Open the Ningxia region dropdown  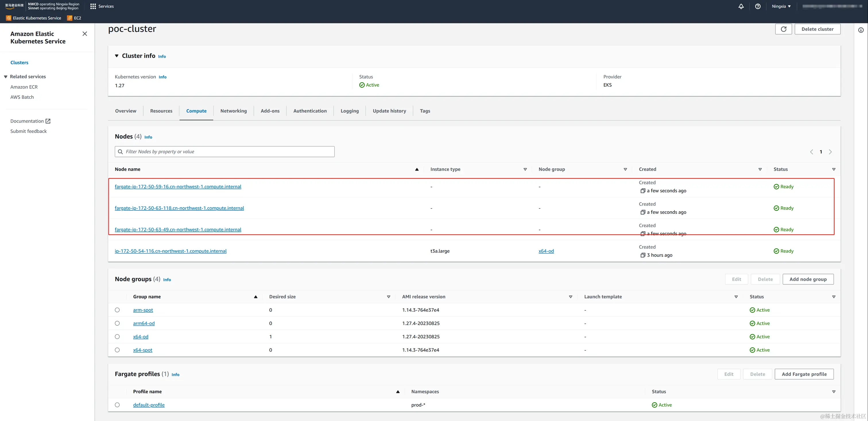(781, 6)
